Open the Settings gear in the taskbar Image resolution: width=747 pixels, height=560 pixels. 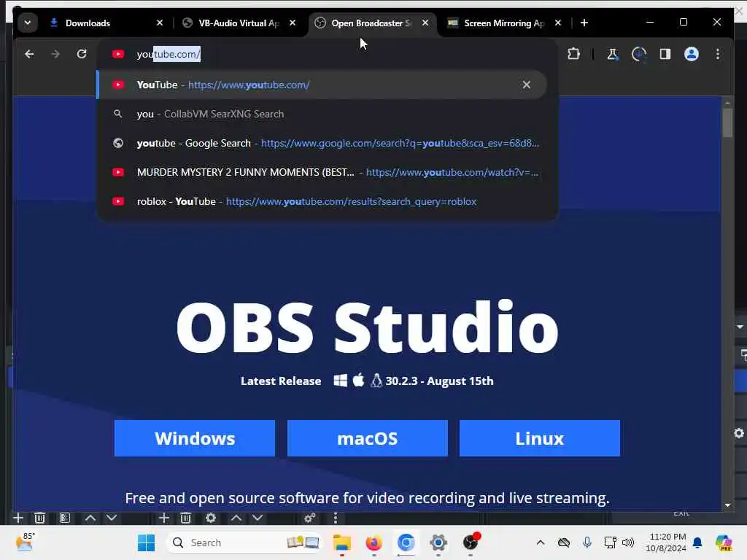click(x=438, y=542)
